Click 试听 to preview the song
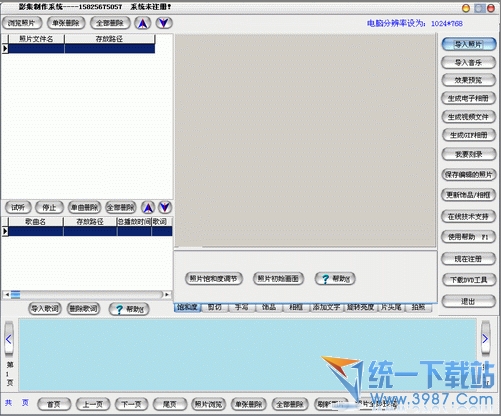The image size is (501, 416). (x=18, y=208)
